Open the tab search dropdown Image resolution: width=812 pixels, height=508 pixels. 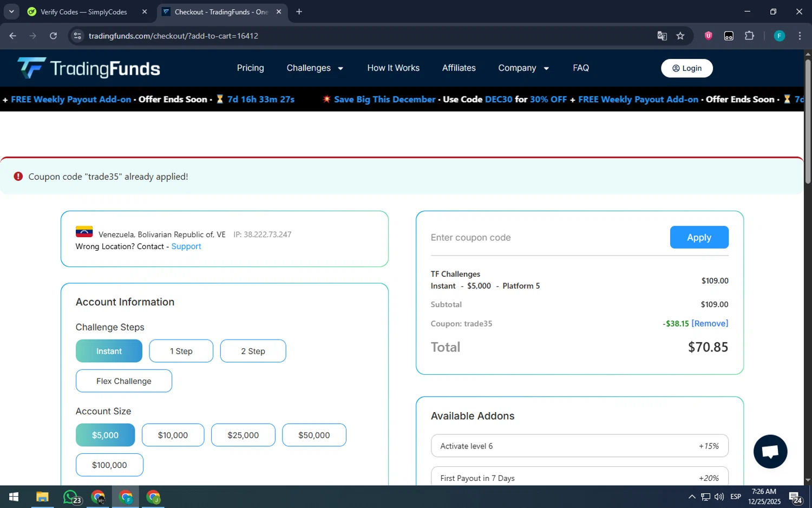click(x=11, y=11)
